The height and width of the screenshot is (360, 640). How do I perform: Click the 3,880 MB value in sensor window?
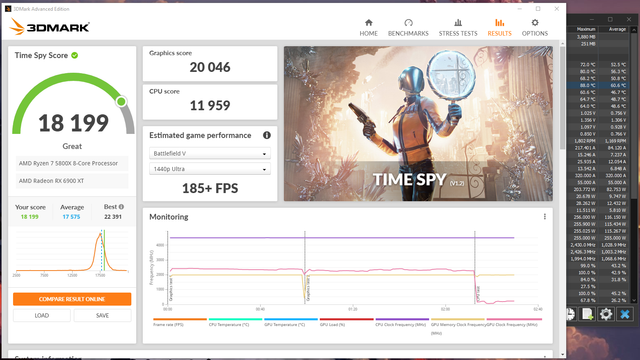(586, 37)
